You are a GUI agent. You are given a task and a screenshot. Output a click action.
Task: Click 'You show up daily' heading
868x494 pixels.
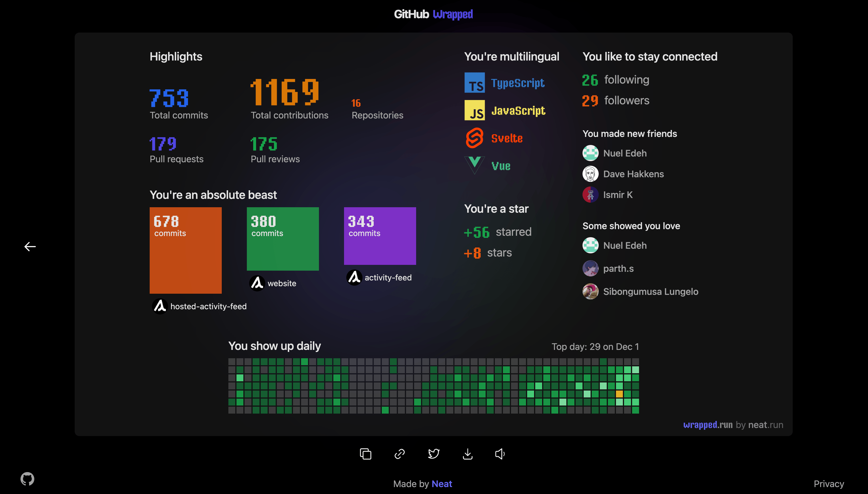click(x=274, y=346)
